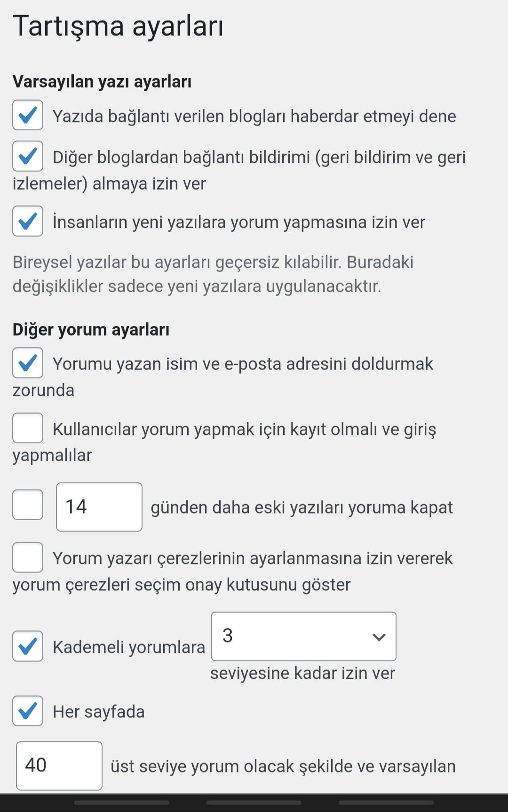Viewport: 508px width, 812px height.
Task: Uncheck 'Yazıda bağlantı verilen blogları haberdar etmeyi dene'
Action: (x=28, y=115)
